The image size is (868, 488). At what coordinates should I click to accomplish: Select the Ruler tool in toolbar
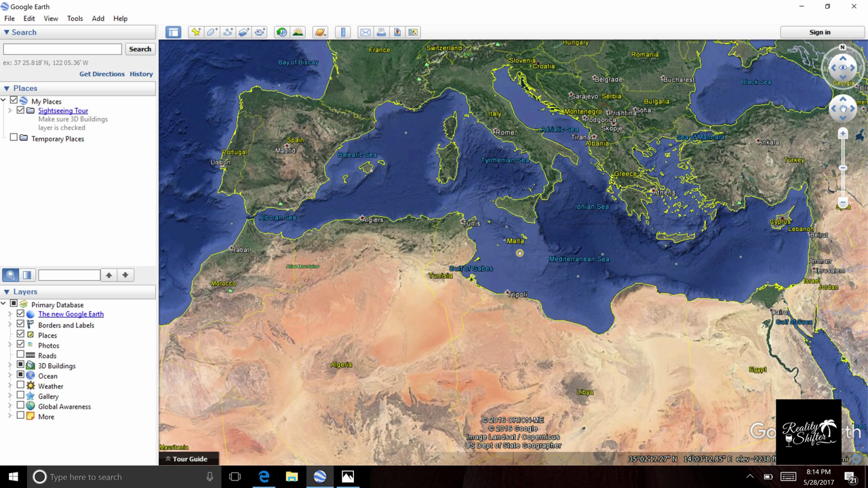coord(342,33)
